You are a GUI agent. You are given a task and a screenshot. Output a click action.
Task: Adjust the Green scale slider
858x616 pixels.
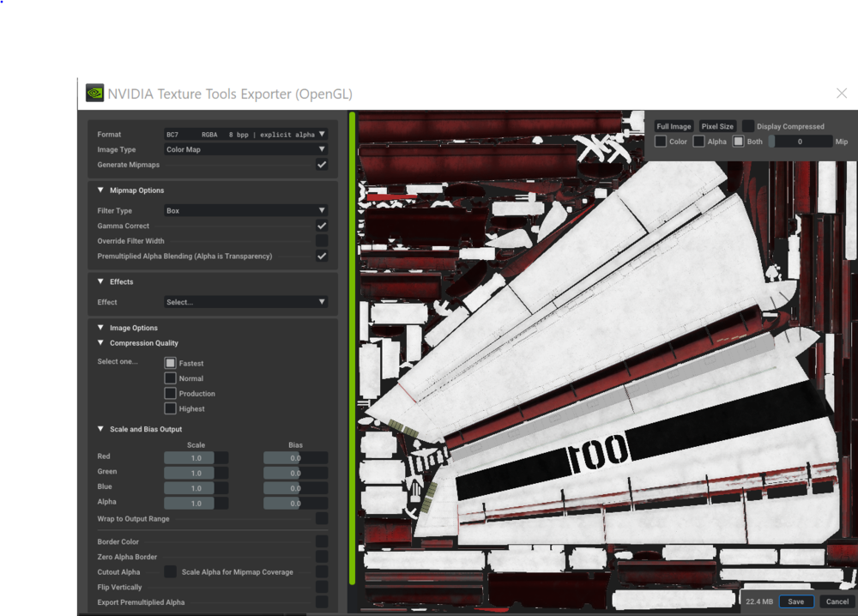click(x=196, y=474)
